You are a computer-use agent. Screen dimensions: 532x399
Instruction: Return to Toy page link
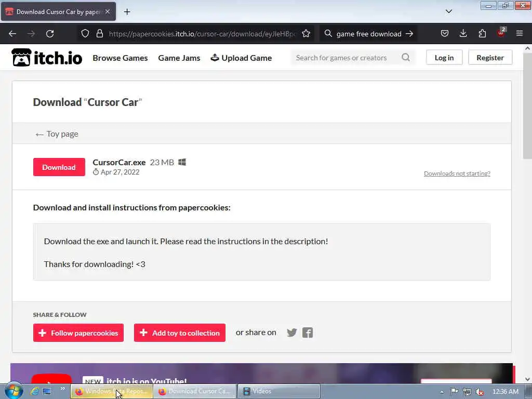[x=57, y=134]
